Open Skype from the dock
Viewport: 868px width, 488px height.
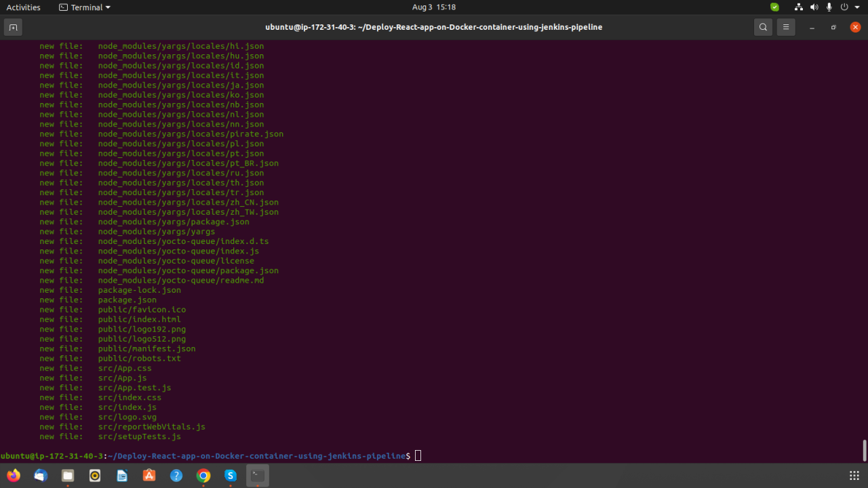click(230, 476)
